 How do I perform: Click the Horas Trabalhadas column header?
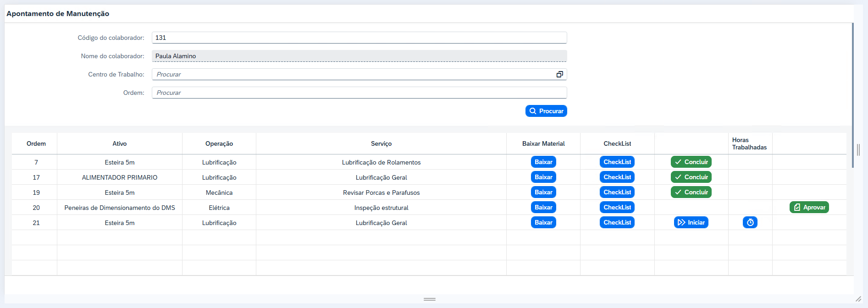(x=749, y=143)
